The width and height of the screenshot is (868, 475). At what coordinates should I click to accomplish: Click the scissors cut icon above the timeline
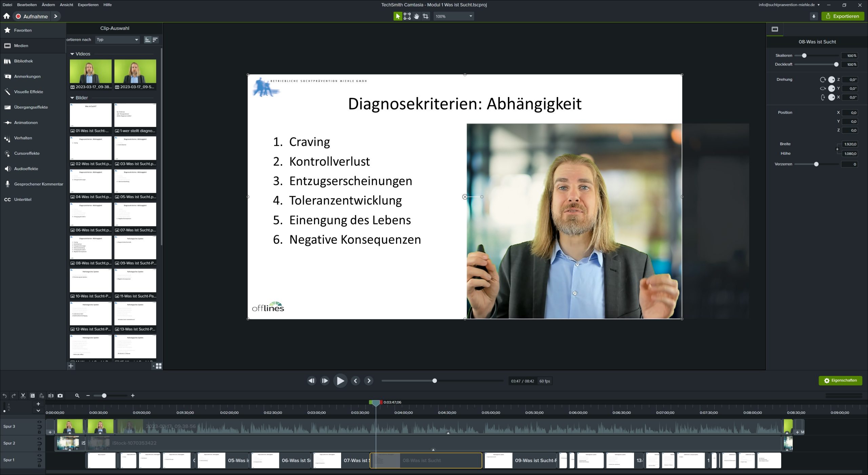(23, 396)
